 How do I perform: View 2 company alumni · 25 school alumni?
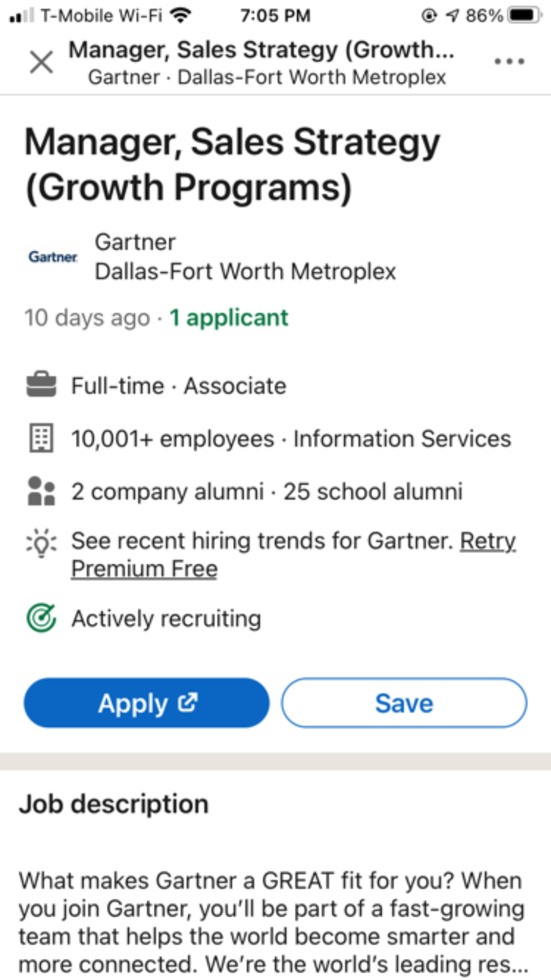tap(267, 491)
